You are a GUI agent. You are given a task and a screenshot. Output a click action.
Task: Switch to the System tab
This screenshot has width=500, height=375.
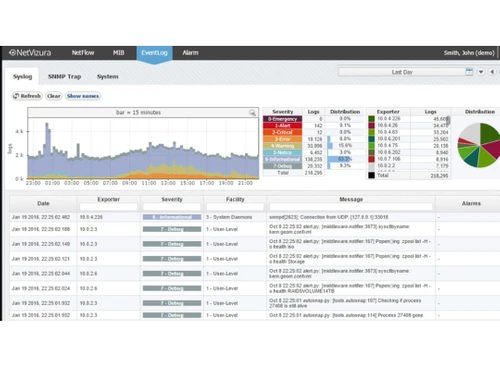107,76
